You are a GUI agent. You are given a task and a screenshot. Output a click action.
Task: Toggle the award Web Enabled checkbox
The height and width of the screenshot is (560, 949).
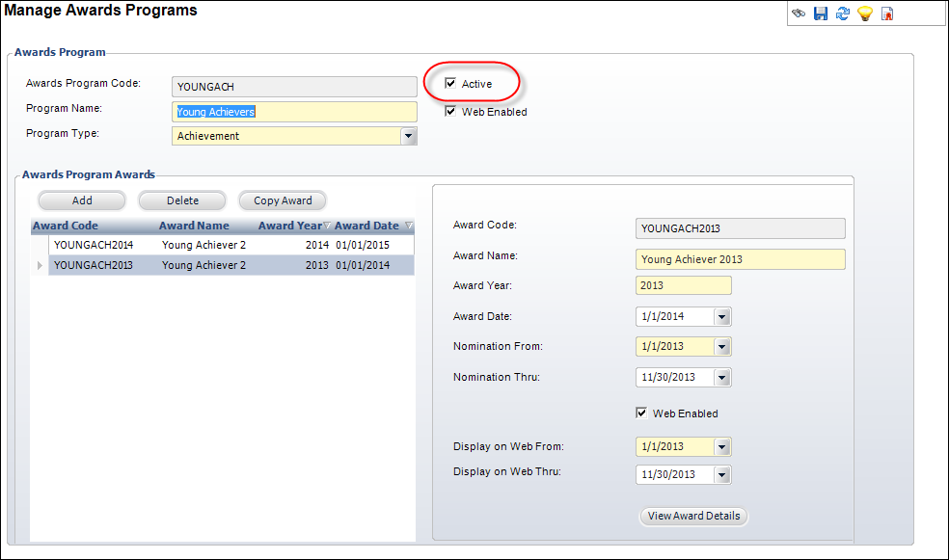click(641, 413)
